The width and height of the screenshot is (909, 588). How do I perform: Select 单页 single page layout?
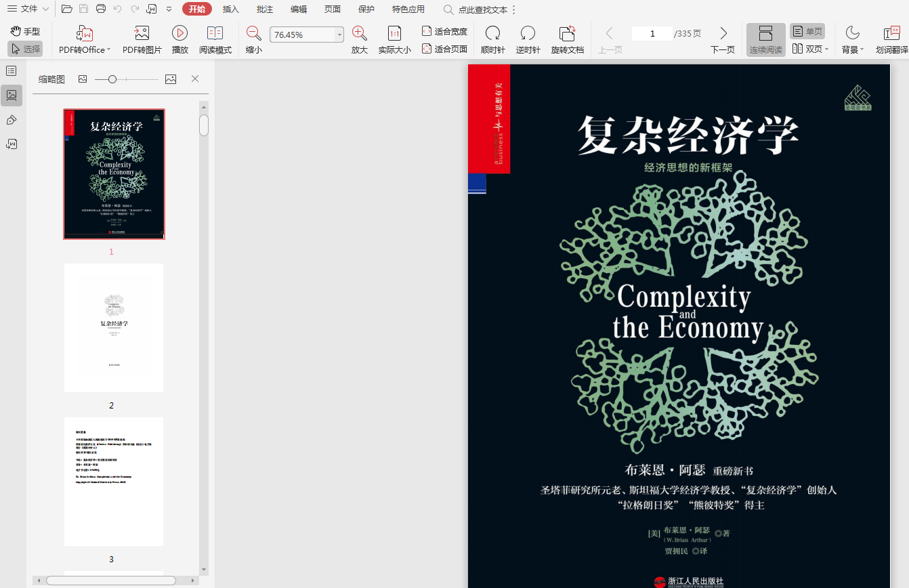click(807, 31)
